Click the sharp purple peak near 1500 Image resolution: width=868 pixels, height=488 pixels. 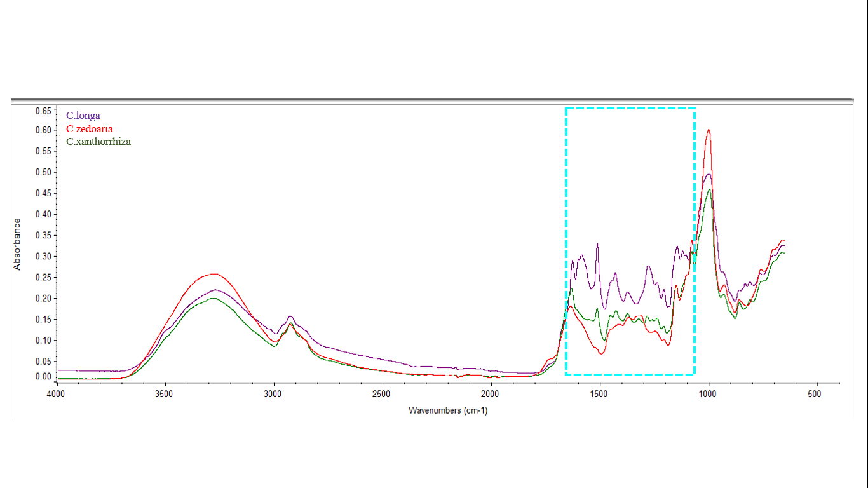click(597, 244)
